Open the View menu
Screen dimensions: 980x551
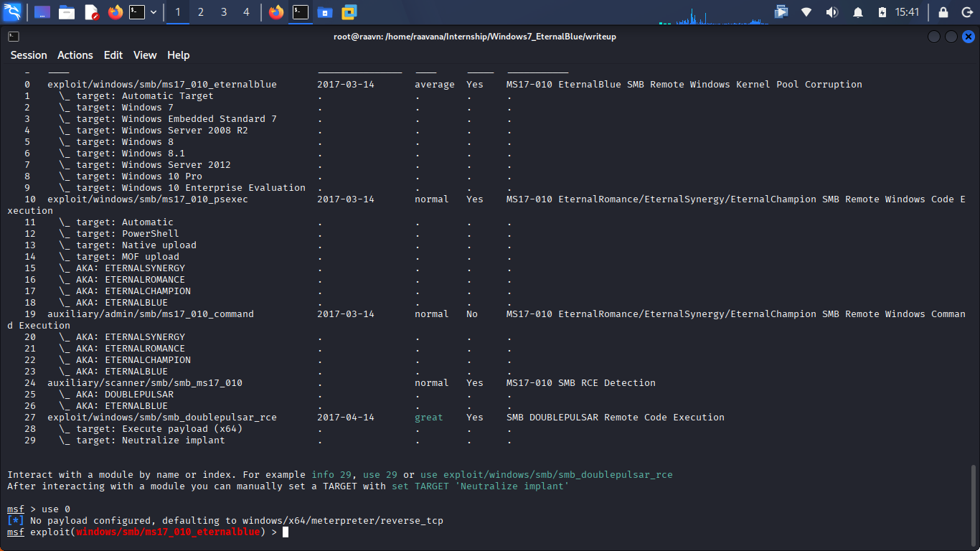pos(145,55)
